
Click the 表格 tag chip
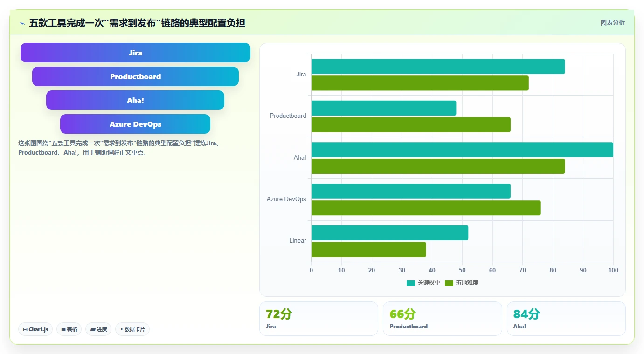(69, 329)
